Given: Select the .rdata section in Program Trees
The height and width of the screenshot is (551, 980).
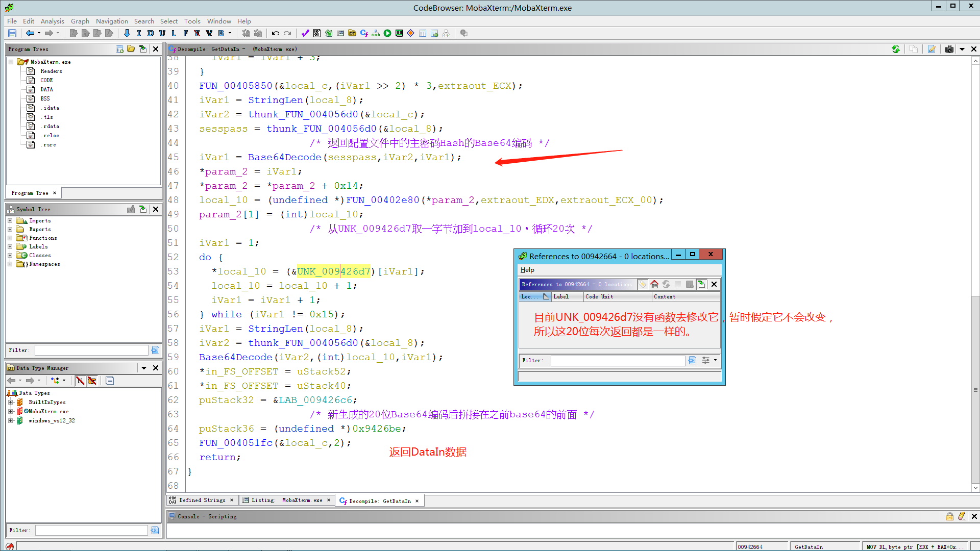Looking at the screenshot, I should (51, 126).
